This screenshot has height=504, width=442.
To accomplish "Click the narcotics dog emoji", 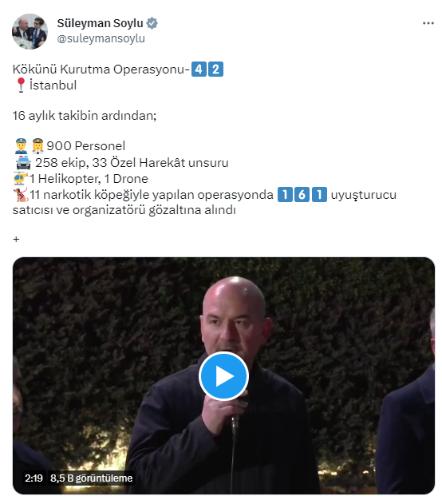I will [21, 194].
